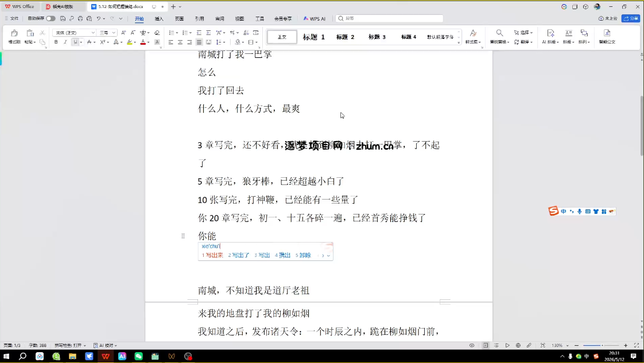This screenshot has height=363, width=644.
Task: Increase paragraph indent icon
Action: (208, 33)
